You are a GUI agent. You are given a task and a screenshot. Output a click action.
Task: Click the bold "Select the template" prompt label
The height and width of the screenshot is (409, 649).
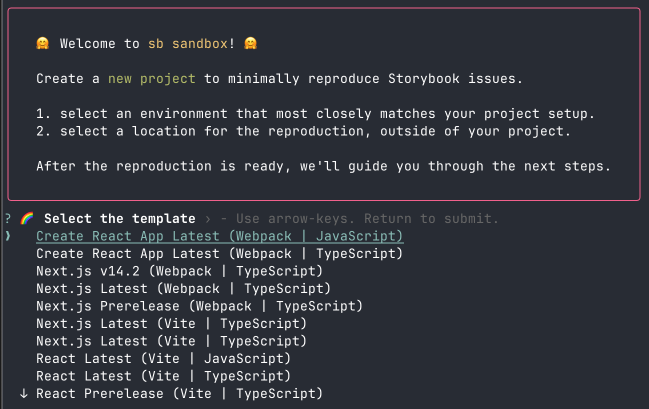[120, 219]
